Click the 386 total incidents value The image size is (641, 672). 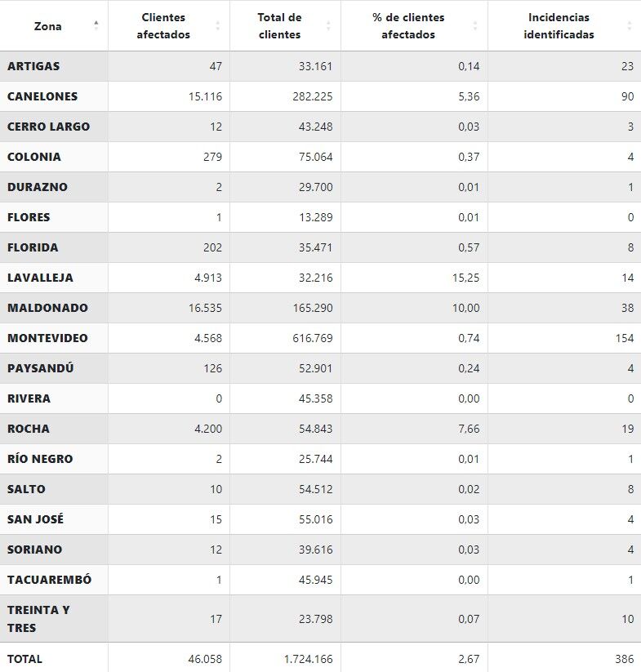[624, 658]
